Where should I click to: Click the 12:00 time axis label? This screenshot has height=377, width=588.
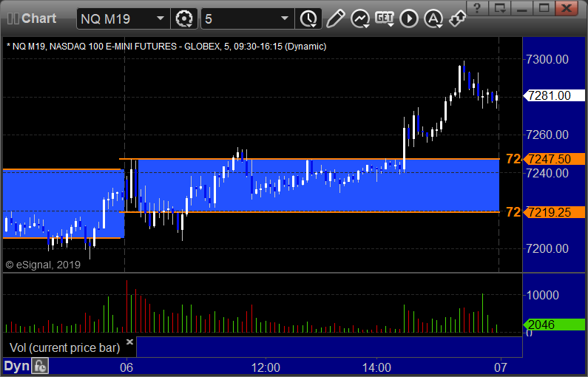266,367
